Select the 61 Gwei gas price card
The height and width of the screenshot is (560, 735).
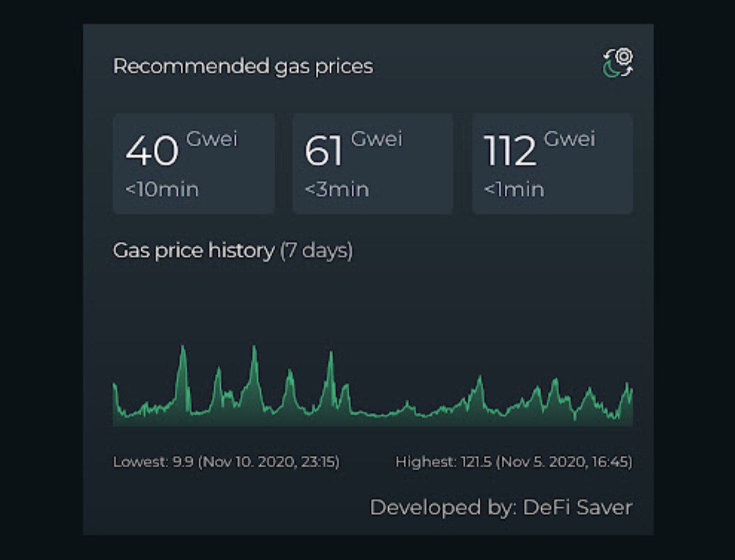coord(372,163)
